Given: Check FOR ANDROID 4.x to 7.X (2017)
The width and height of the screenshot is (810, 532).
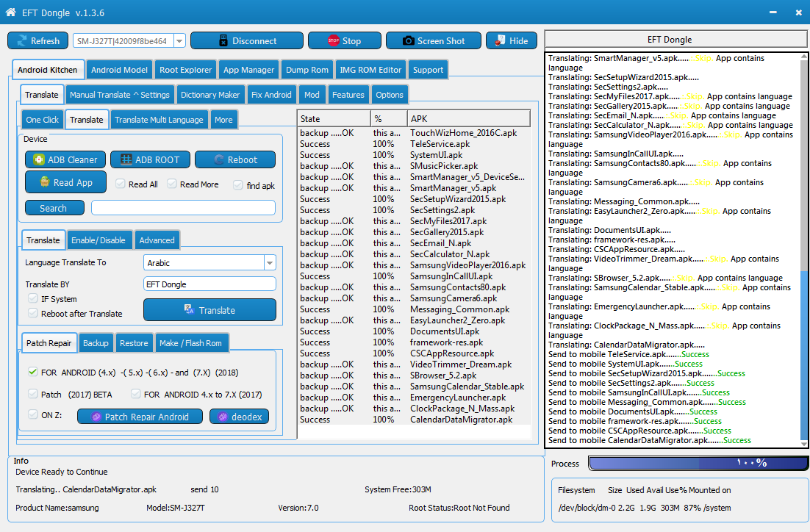Looking at the screenshot, I should coord(136,394).
